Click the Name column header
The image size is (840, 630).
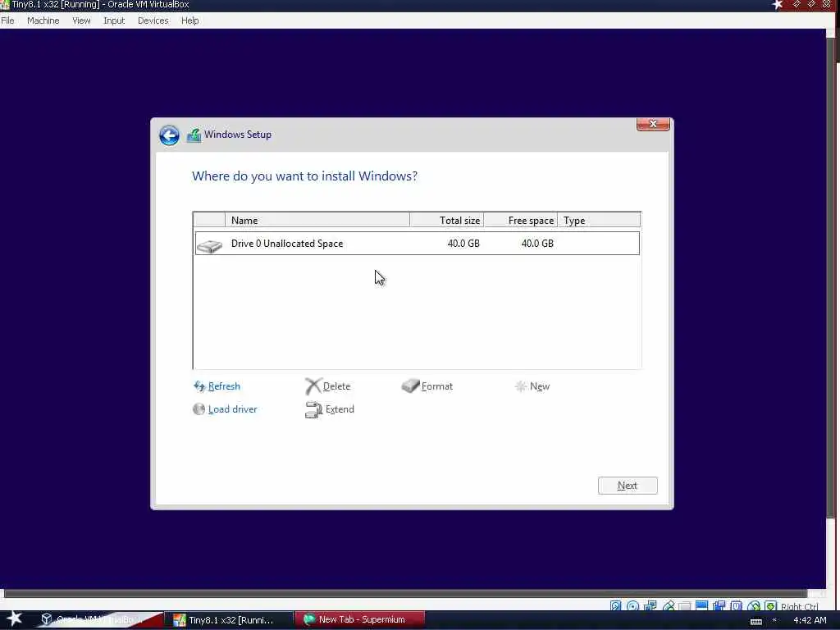(317, 220)
